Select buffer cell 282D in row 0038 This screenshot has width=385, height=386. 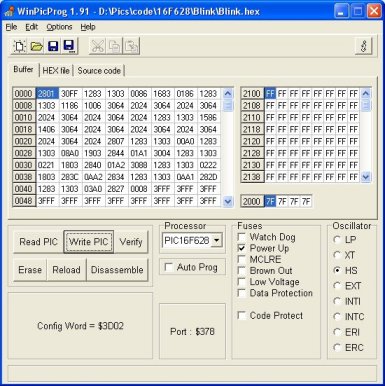tap(209, 177)
